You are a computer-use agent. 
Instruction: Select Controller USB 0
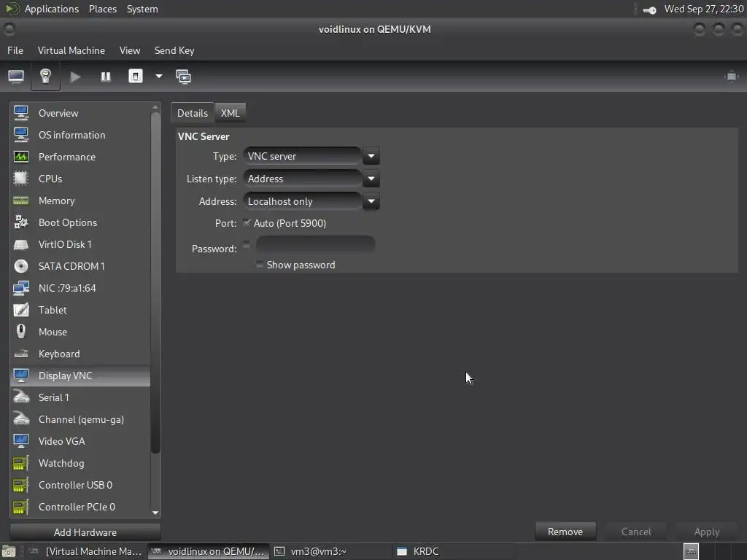click(80, 485)
